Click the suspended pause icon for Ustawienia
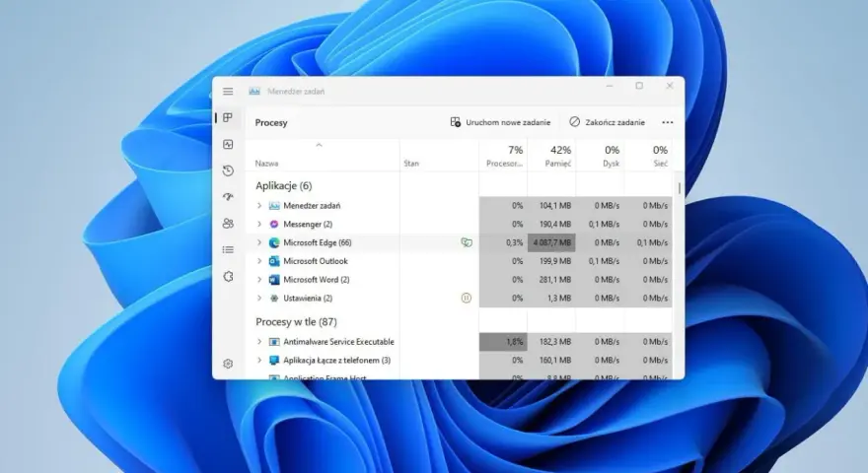 467,299
